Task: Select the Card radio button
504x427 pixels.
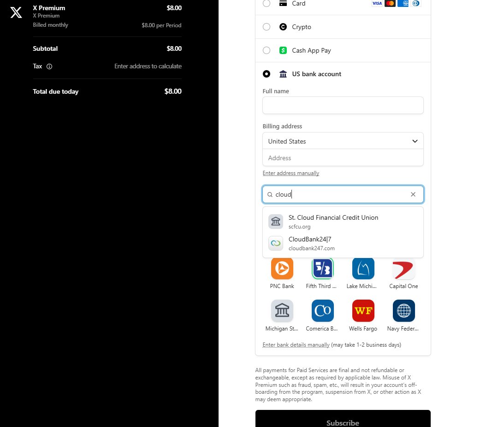Action: pyautogui.click(x=267, y=3)
